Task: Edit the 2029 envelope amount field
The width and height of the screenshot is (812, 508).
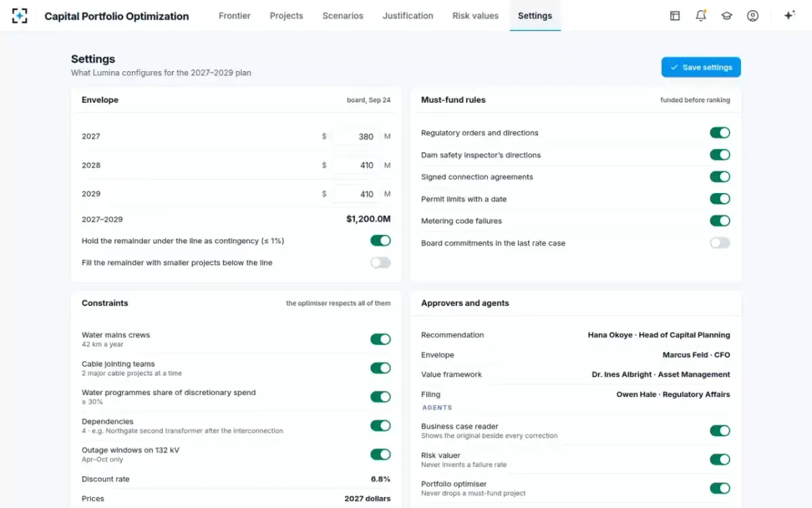Action: (356, 194)
